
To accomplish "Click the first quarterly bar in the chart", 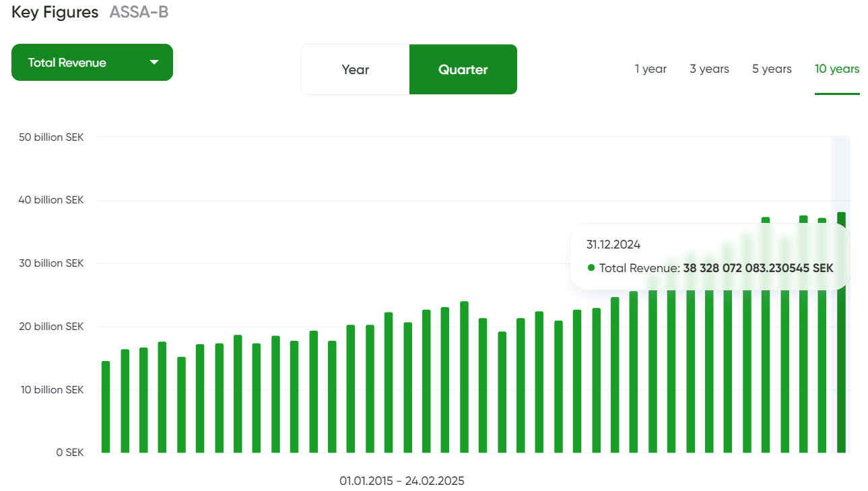I will point(106,407).
